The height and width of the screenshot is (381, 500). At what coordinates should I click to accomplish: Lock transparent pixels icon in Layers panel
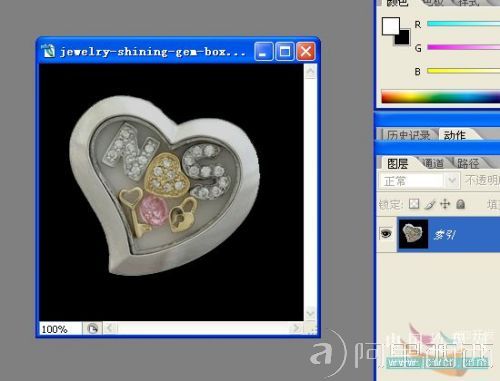coord(414,204)
